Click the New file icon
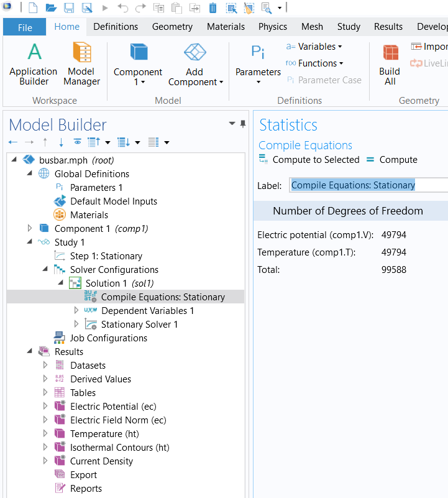This screenshot has height=498, width=448. (33, 8)
